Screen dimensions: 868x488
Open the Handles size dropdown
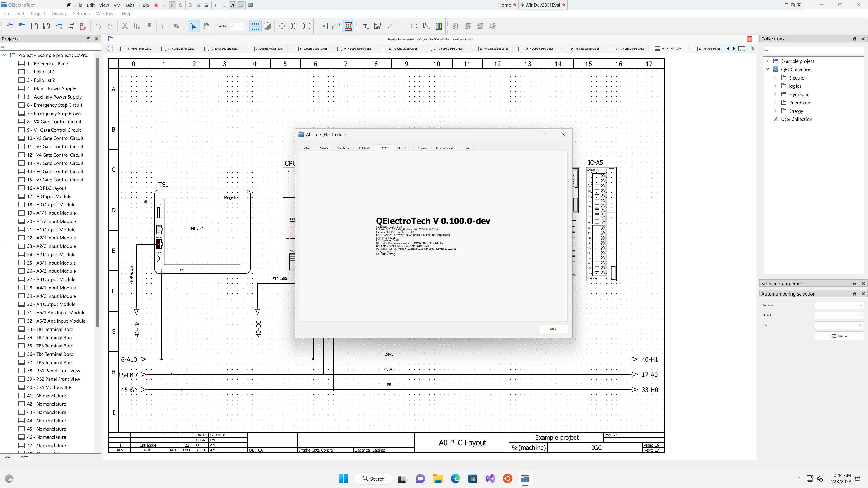[x=236, y=26]
